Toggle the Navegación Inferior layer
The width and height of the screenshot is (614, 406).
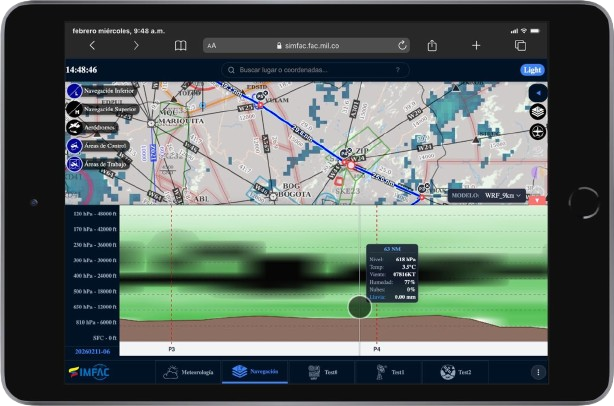pos(74,91)
